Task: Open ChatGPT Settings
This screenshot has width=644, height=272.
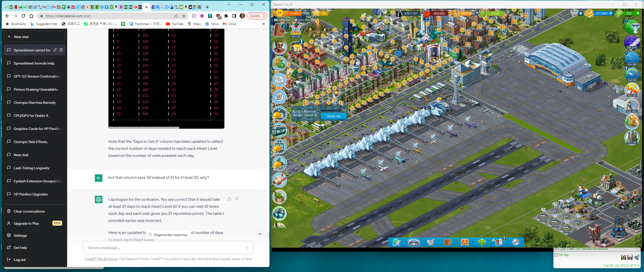Action: pyautogui.click(x=34, y=235)
